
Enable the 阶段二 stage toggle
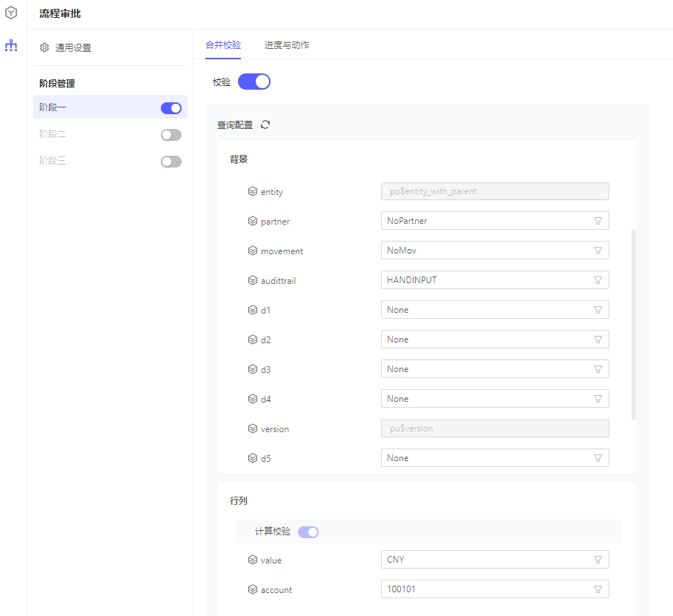point(171,135)
